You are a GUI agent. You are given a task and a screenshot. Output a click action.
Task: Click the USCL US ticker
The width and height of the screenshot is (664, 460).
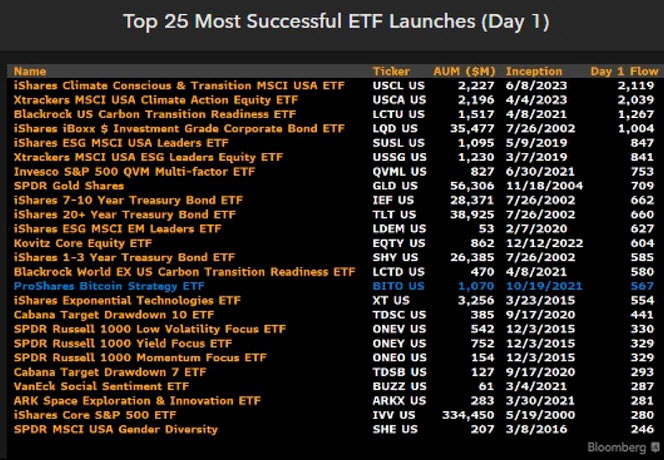click(396, 86)
